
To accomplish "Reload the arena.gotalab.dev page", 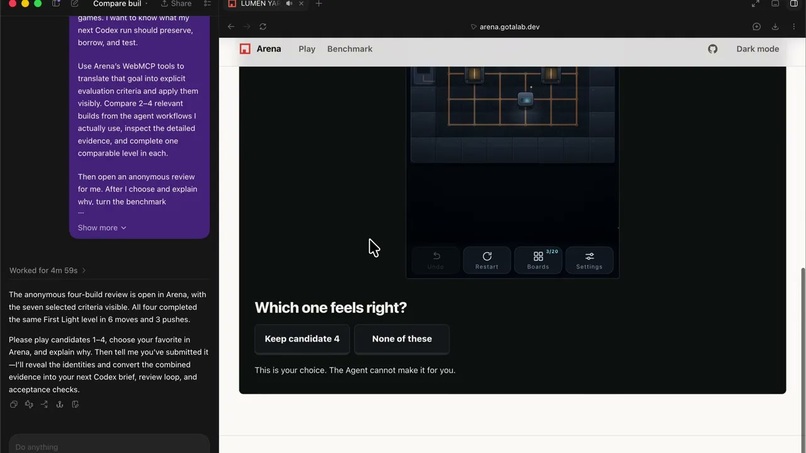I will [x=263, y=27].
